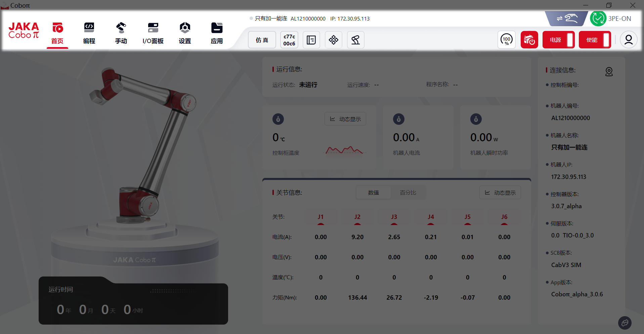
Task: Click the red controller cabinet power icon
Action: tap(529, 40)
